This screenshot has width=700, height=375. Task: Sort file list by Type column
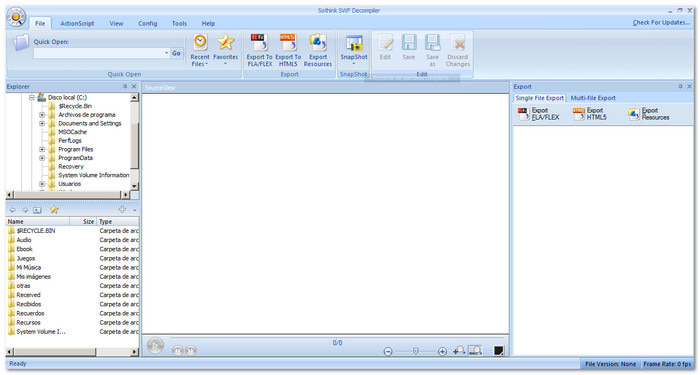pos(118,221)
